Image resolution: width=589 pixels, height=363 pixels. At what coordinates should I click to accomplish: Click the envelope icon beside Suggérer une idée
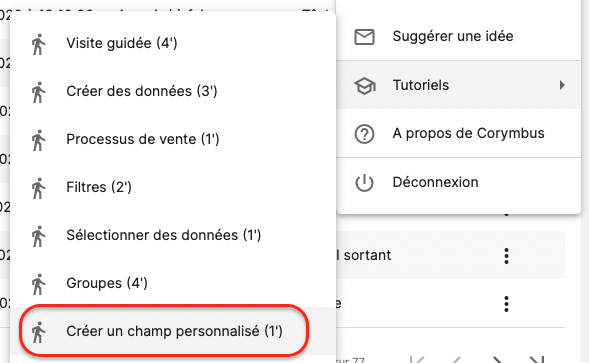click(364, 37)
